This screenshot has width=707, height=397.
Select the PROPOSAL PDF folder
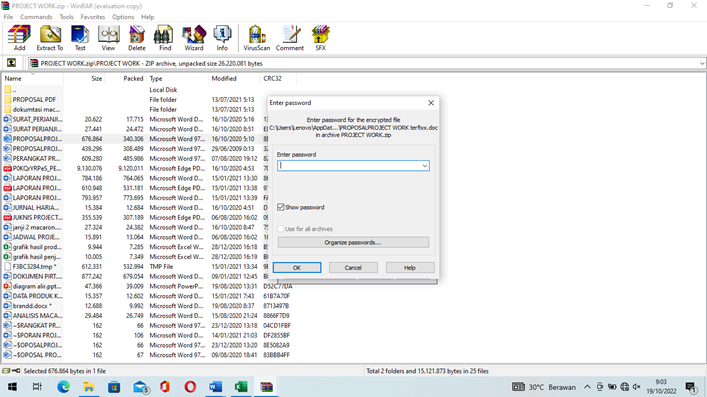point(34,100)
